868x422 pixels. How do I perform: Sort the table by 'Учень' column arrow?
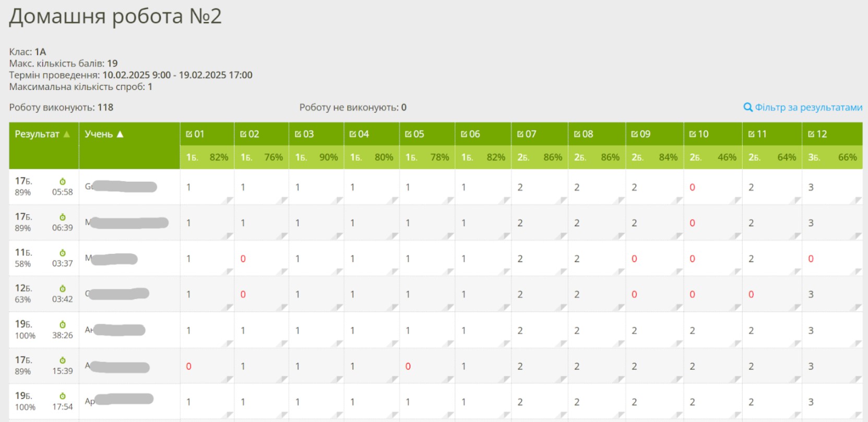click(120, 134)
